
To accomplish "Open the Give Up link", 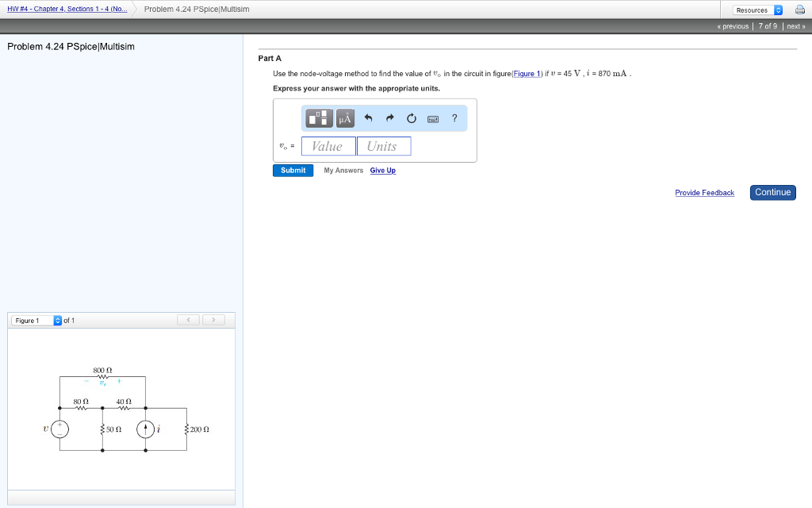I will 382,170.
